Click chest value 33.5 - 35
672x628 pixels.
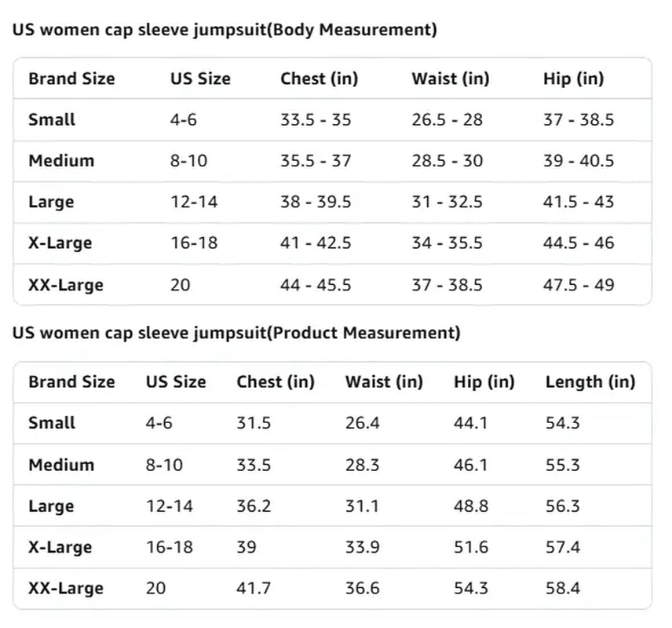(316, 120)
